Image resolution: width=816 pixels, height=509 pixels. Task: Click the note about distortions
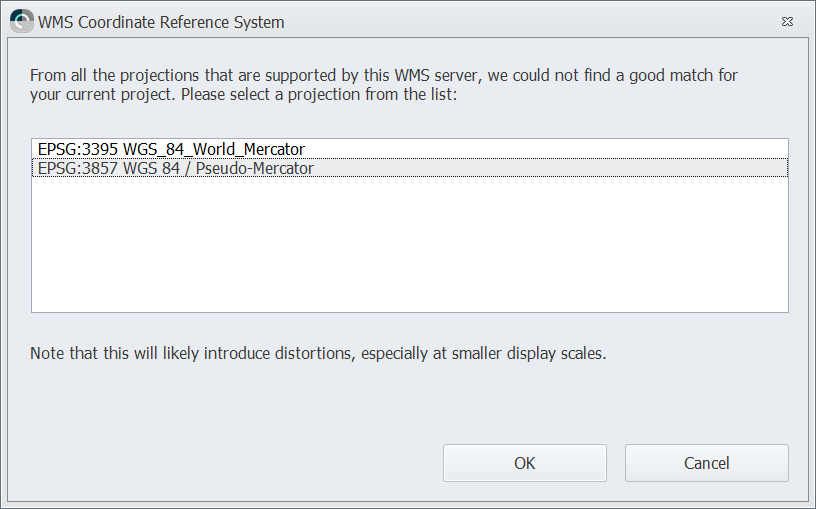317,353
